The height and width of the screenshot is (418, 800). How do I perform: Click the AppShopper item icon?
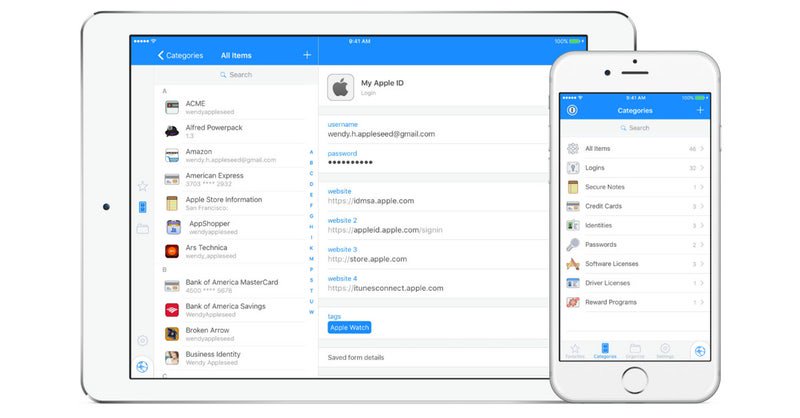coord(173,227)
